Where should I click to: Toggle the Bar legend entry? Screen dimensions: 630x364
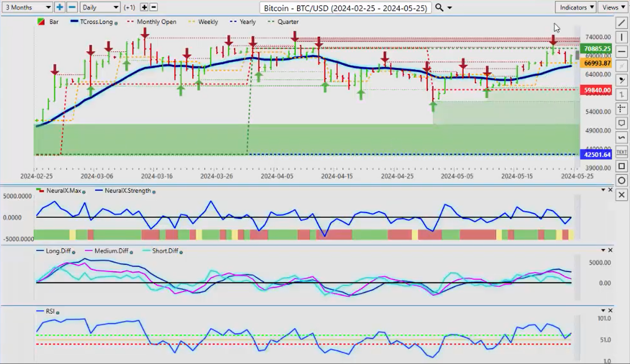pos(48,22)
